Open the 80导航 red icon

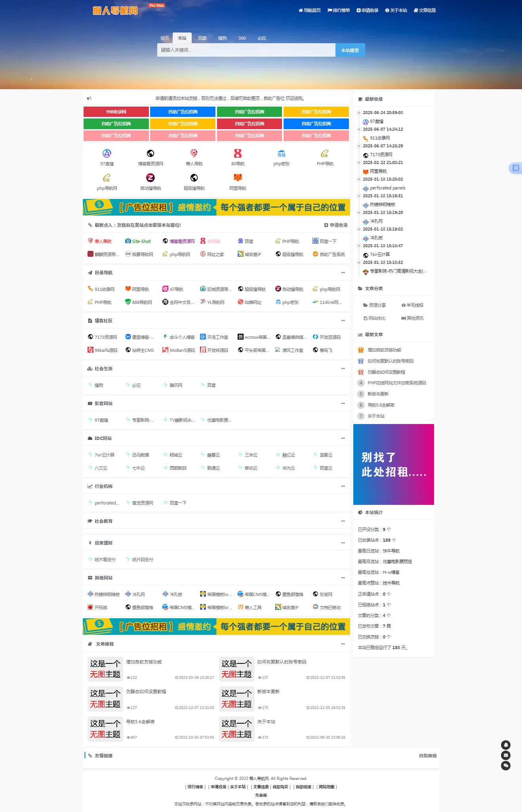(238, 153)
